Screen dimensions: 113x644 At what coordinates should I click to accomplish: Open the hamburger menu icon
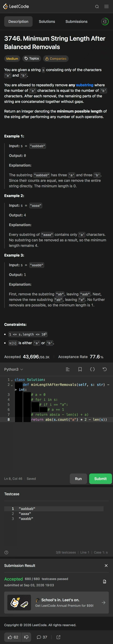pyautogui.click(x=106, y=7)
